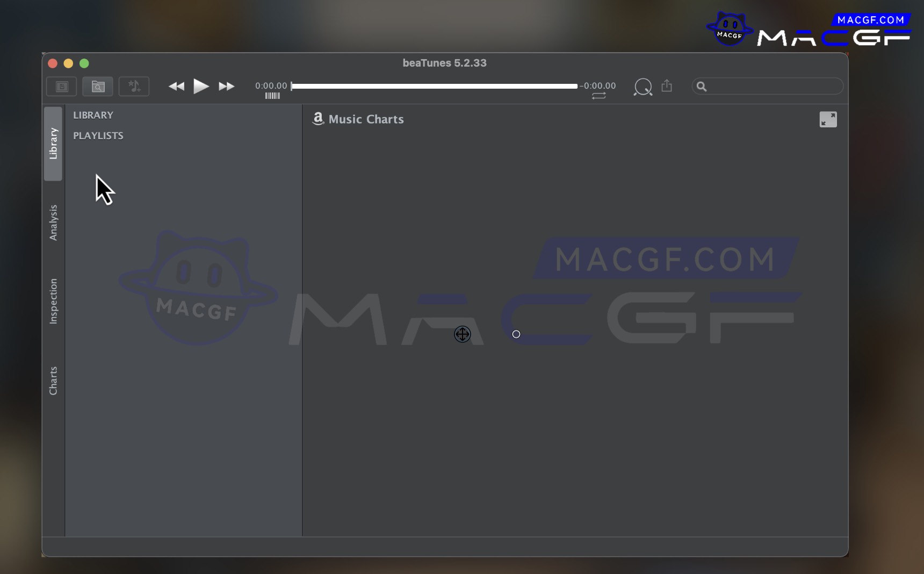
Task: Click the magnifier icon in search box
Action: click(702, 87)
